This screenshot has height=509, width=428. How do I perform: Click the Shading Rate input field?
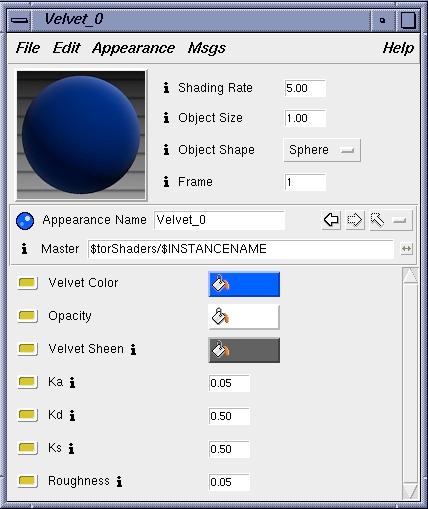[305, 88]
